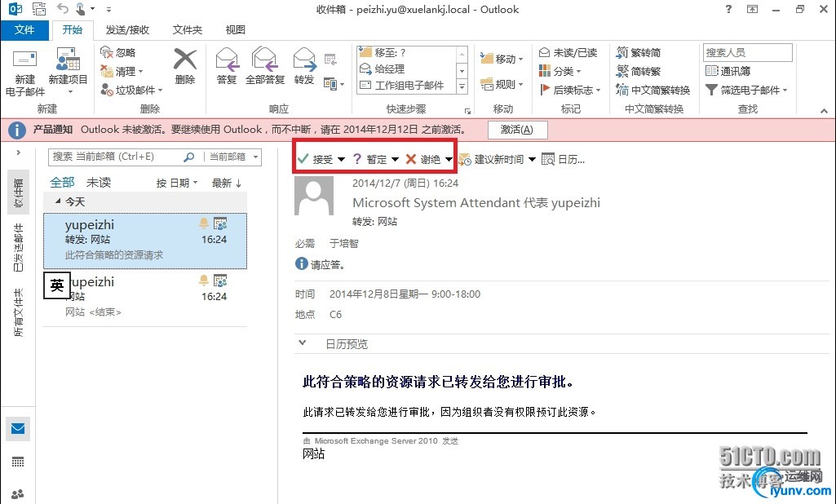Open the 清理 cleanup dropdown
This screenshot has height=504, width=836.
pos(122,71)
